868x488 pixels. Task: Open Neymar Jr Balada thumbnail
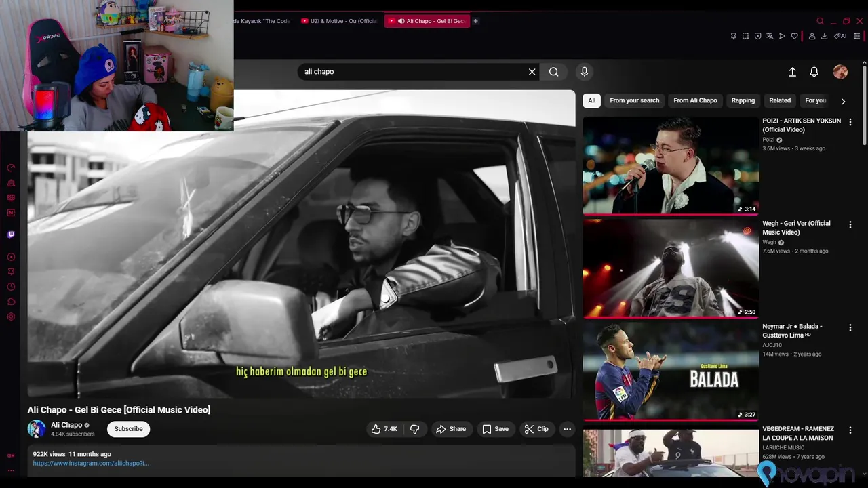tap(671, 371)
